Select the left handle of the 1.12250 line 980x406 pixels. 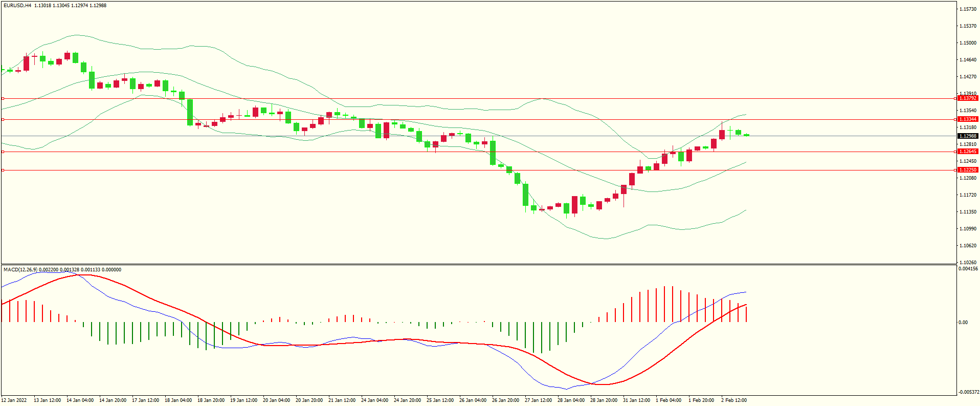(3, 170)
